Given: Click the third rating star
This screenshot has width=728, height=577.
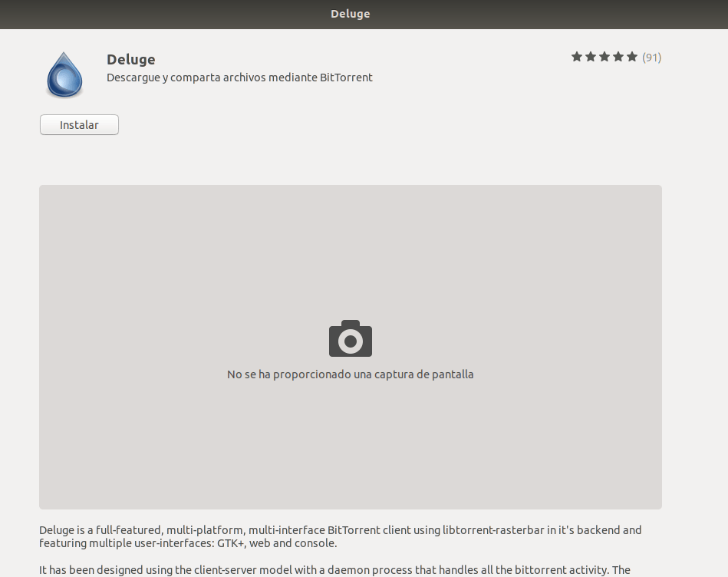Looking at the screenshot, I should click(x=604, y=57).
